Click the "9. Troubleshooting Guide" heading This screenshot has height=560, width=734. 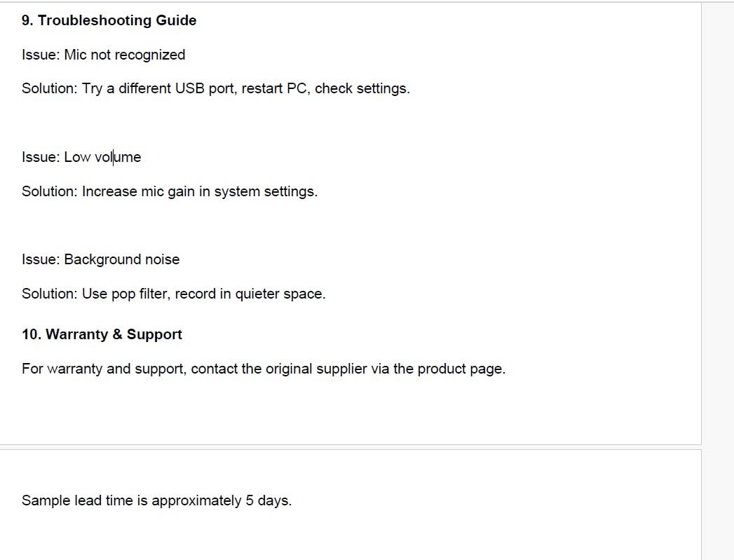[x=109, y=20]
